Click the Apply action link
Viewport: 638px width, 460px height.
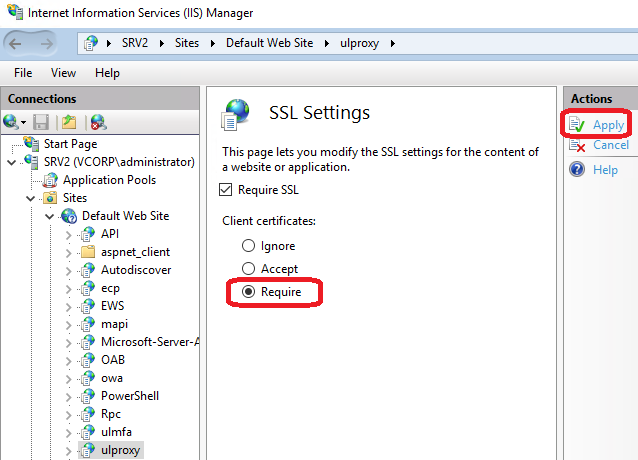coord(608,125)
